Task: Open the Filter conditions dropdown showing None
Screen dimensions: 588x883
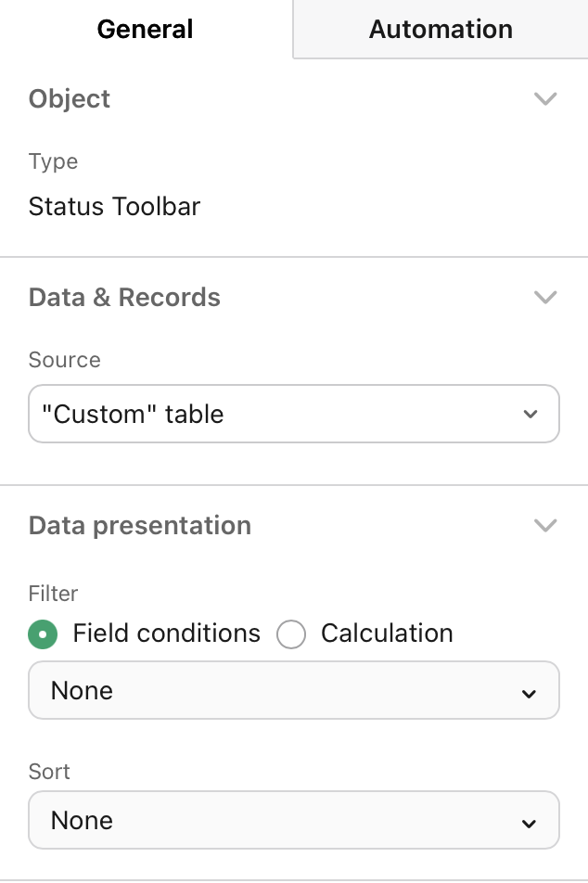Action: 294,690
